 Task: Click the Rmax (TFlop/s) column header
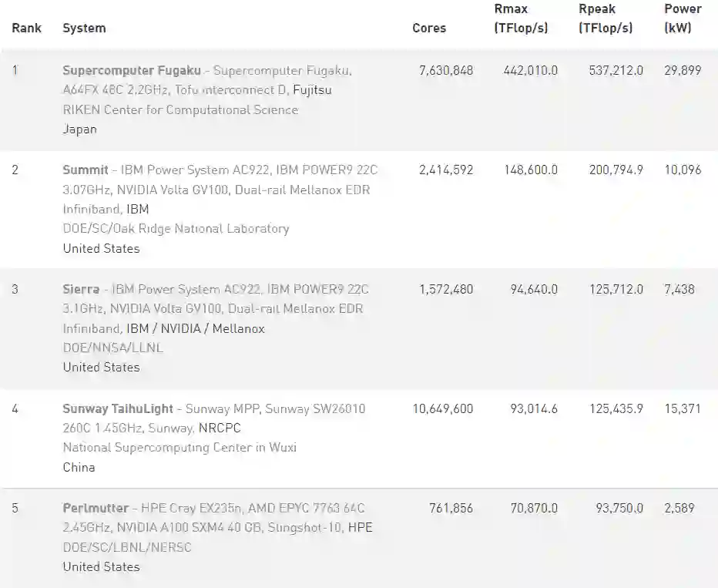[x=521, y=18]
